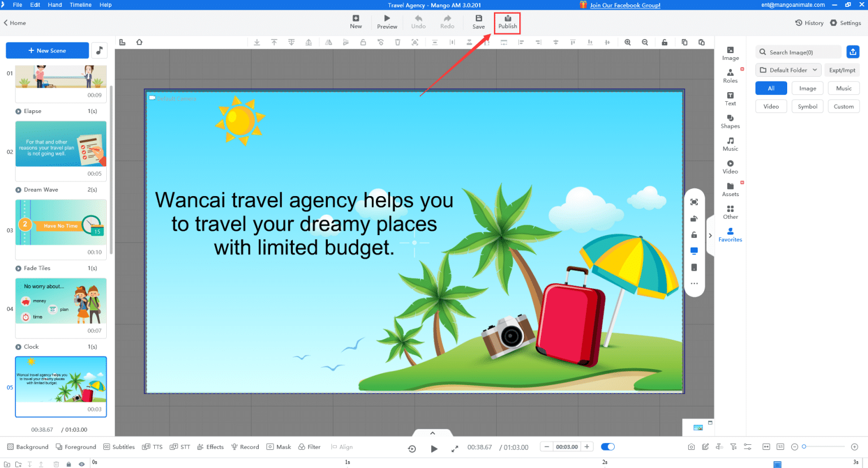Select scene 04 thumbnail

click(x=61, y=301)
